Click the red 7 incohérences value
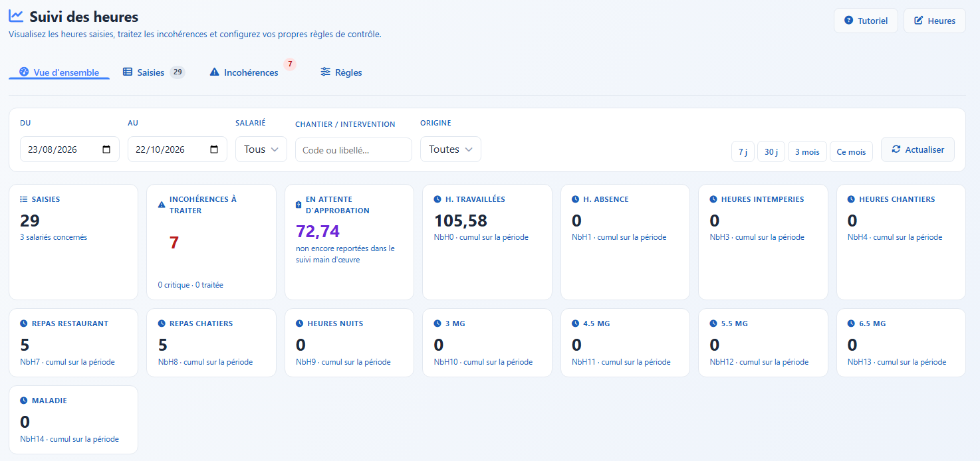Viewport: 980px width, 461px height. [174, 242]
